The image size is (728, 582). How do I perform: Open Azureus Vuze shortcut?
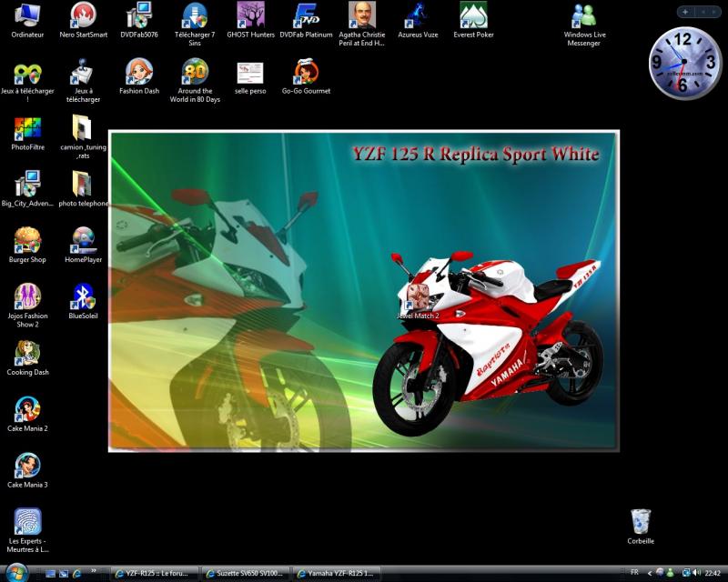tap(418, 19)
